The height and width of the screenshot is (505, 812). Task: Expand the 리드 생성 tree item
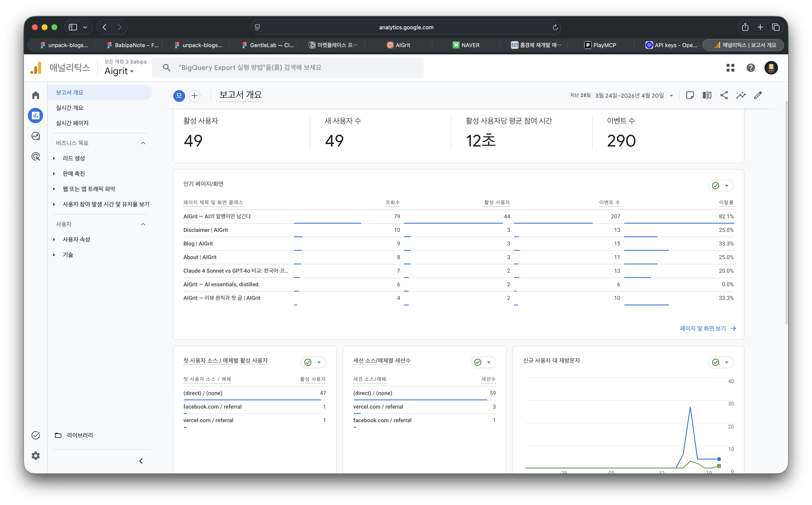(54, 158)
